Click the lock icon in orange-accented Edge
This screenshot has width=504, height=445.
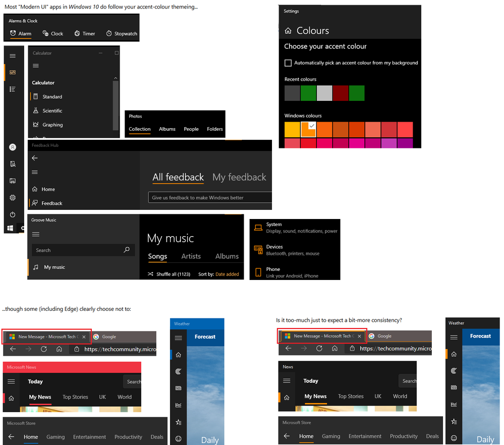point(352,348)
